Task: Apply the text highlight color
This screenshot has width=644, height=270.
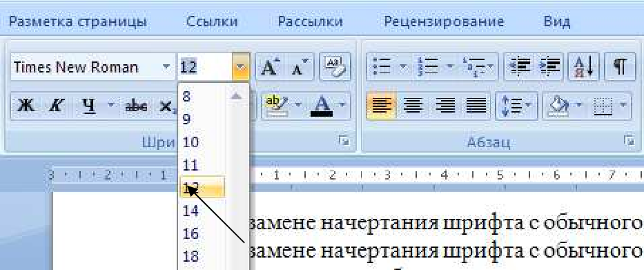Action: point(276,106)
